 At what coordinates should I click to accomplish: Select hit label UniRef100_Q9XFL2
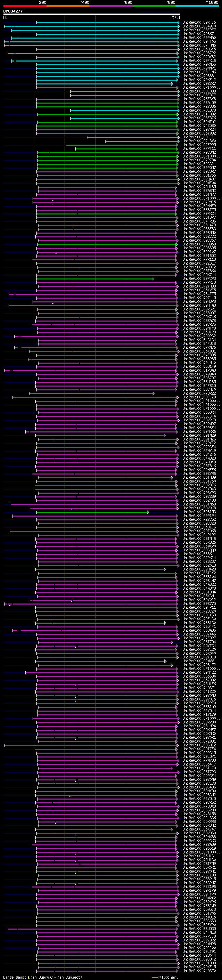[199, 80]
